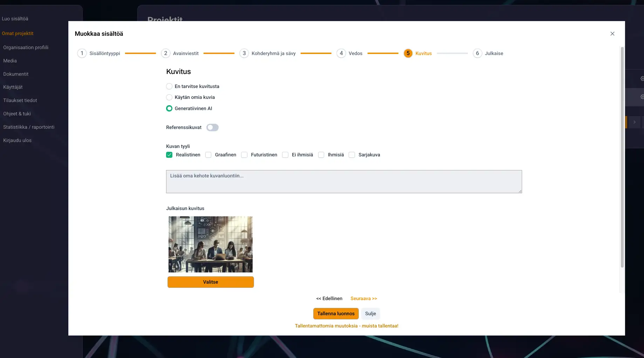Open step 3 Kohderyhmä ja sävy

click(244, 53)
